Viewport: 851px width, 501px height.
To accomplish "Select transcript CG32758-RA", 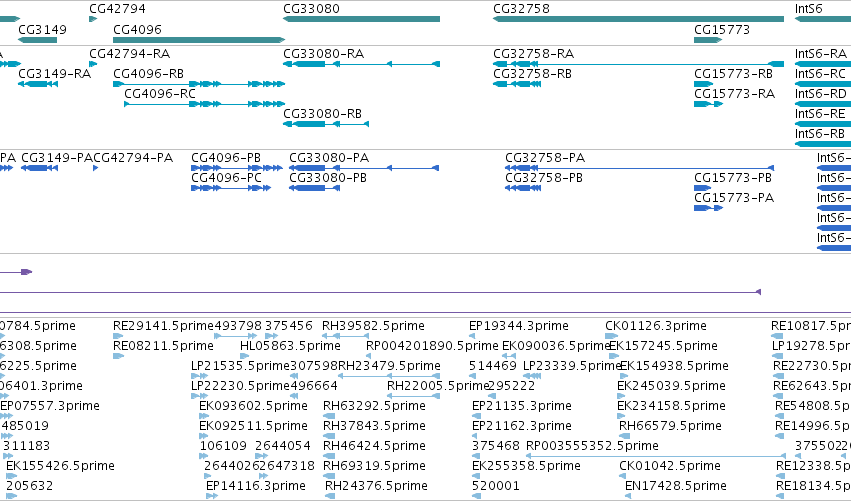I will point(638,64).
